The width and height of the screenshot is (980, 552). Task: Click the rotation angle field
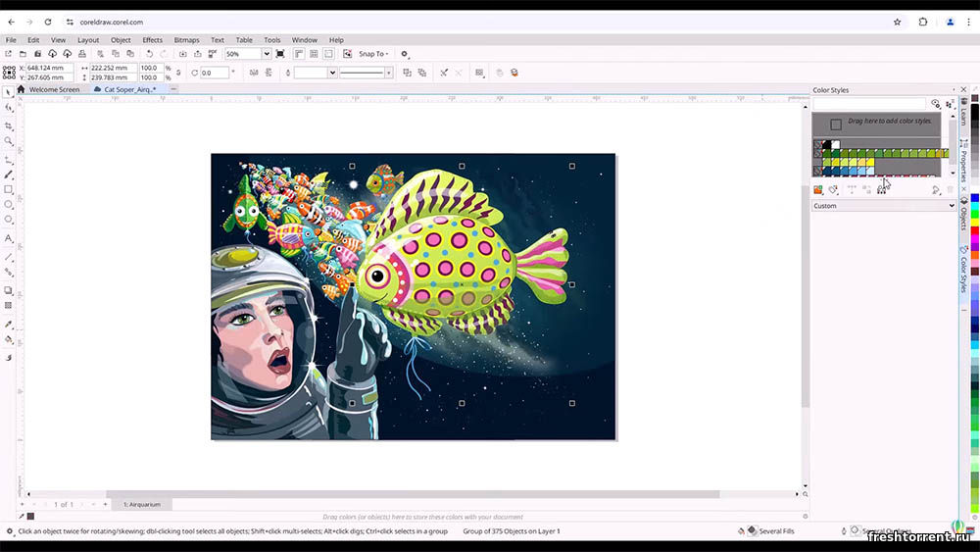coord(215,73)
